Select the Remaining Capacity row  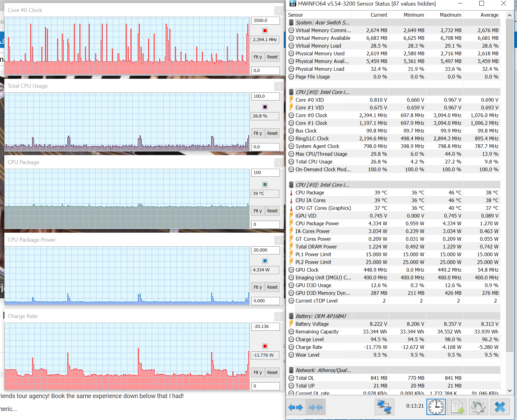[x=394, y=332]
